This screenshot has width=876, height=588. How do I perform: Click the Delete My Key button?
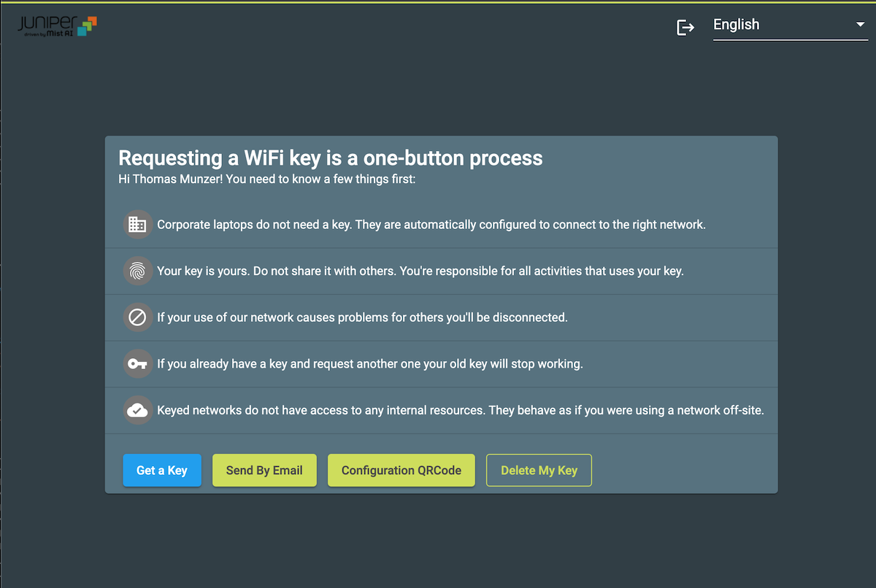(539, 471)
